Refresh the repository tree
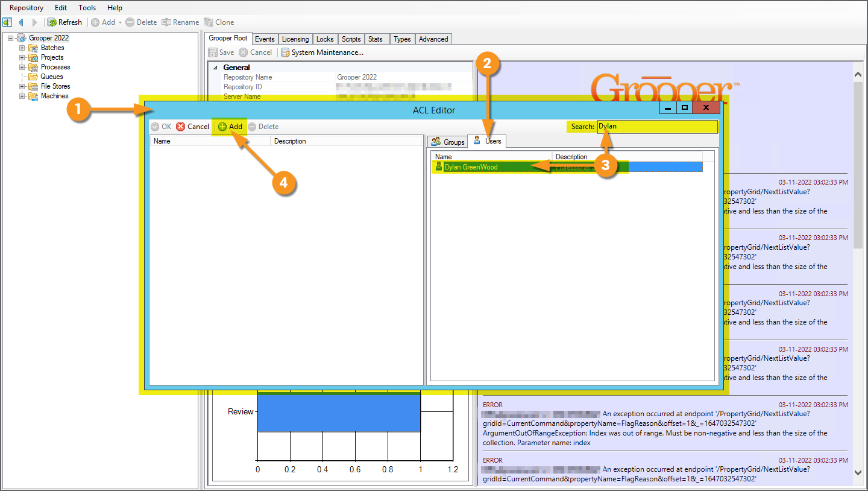This screenshot has height=491, width=868. tap(64, 22)
